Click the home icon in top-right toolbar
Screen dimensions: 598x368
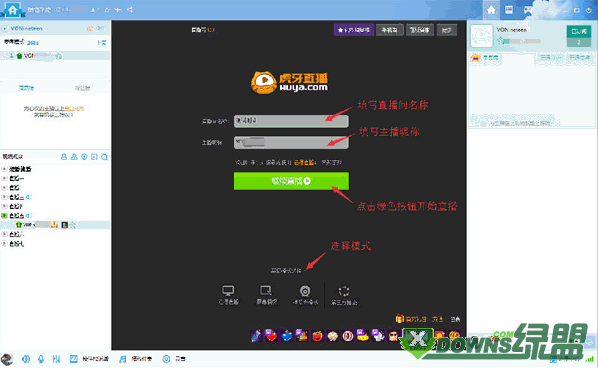[491, 10]
